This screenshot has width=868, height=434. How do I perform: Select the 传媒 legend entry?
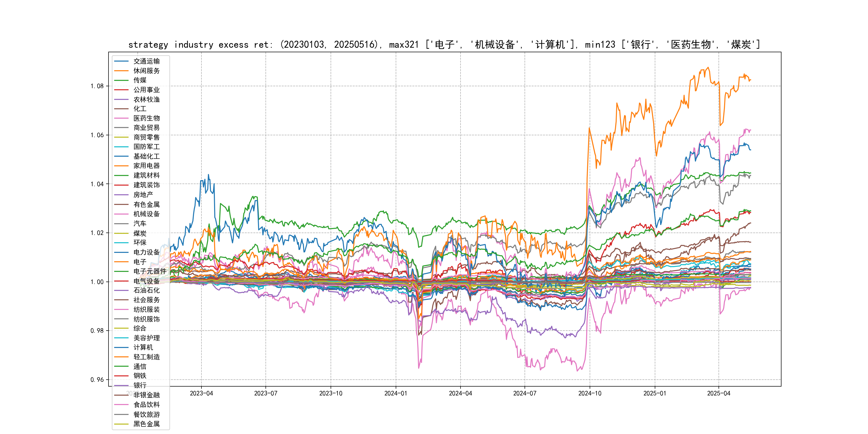pos(140,80)
